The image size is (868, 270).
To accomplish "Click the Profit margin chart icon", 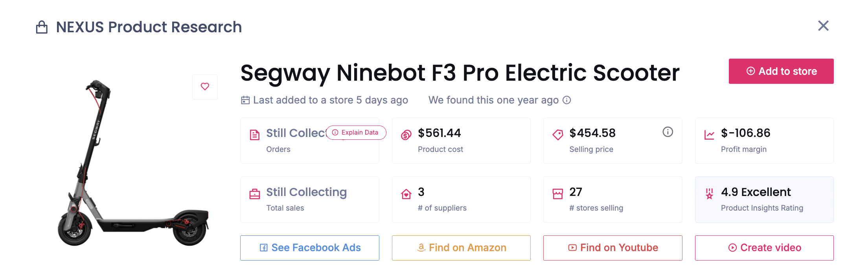I will 709,135.
